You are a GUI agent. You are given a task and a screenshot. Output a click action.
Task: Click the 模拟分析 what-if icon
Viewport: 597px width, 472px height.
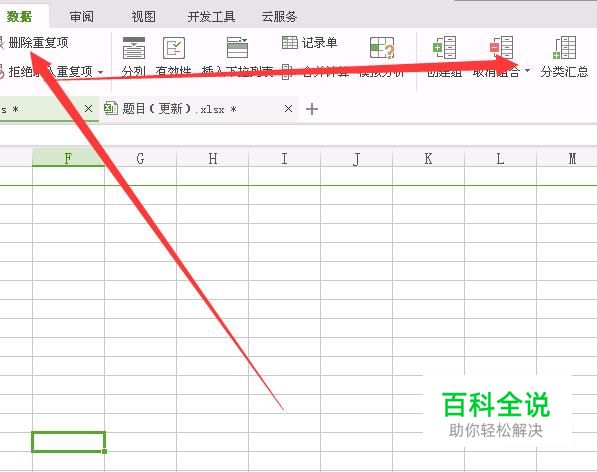click(x=382, y=48)
